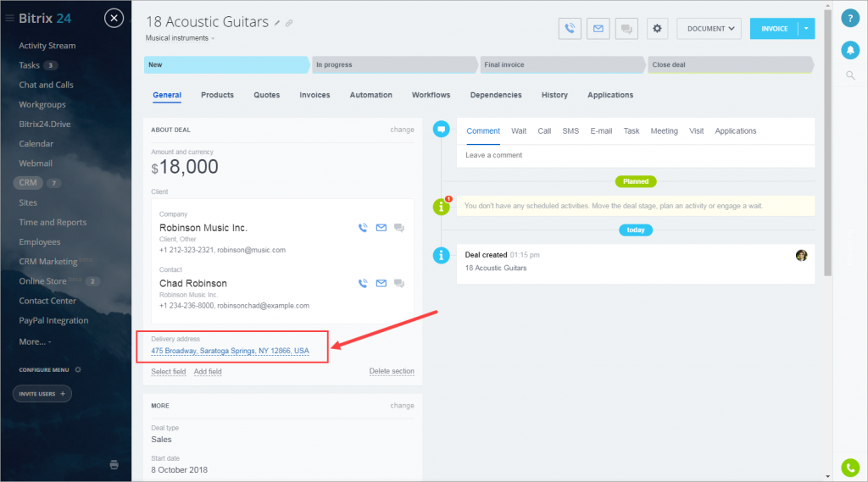Select the Call activity tab
The image size is (868, 482).
pos(544,131)
